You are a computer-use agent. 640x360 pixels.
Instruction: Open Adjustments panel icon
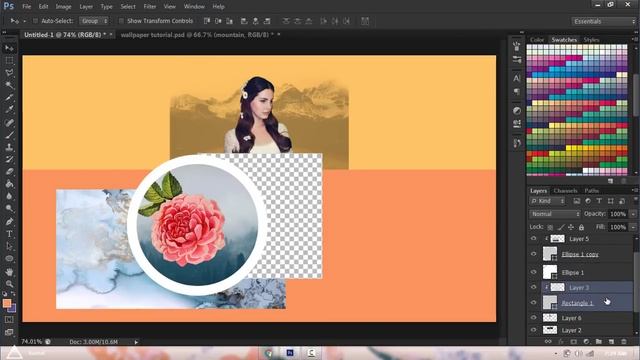tap(517, 111)
